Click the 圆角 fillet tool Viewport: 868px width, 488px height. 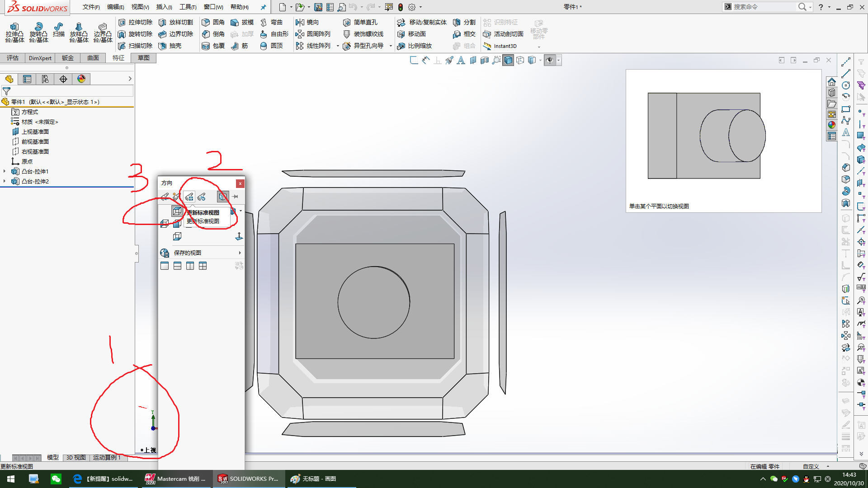point(213,22)
